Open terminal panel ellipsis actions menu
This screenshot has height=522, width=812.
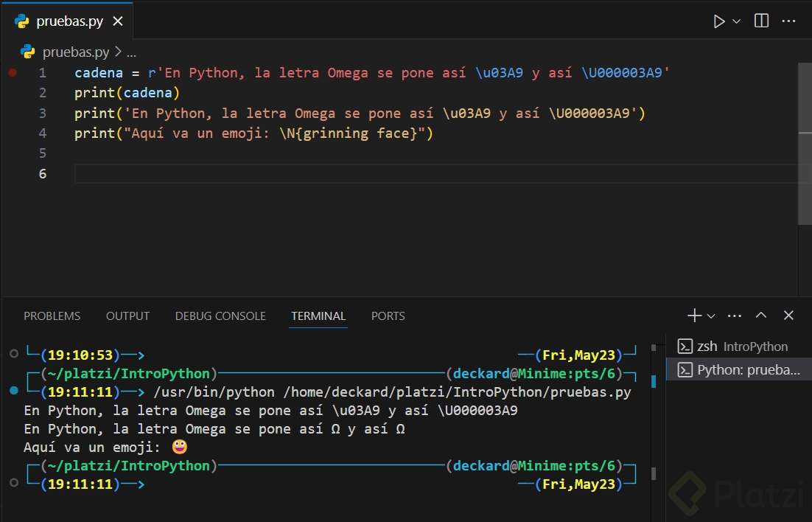[735, 316]
